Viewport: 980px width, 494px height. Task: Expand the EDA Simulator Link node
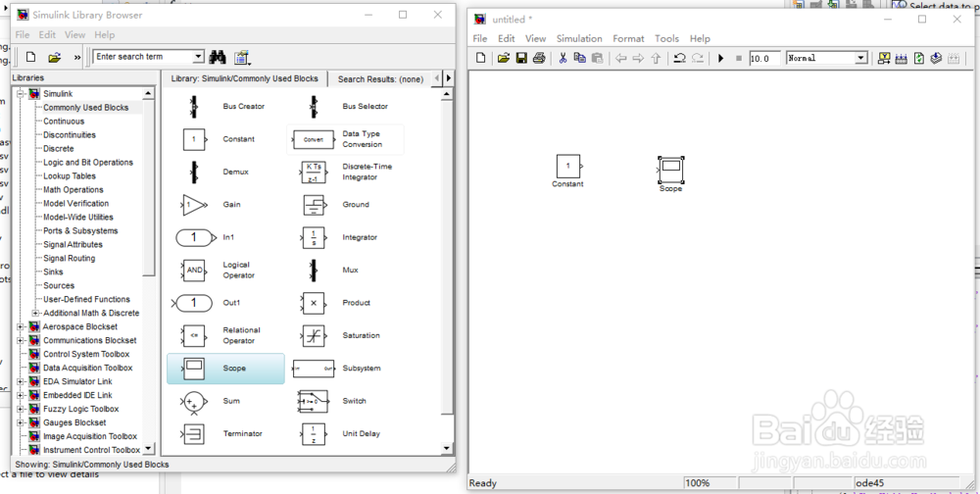point(20,381)
